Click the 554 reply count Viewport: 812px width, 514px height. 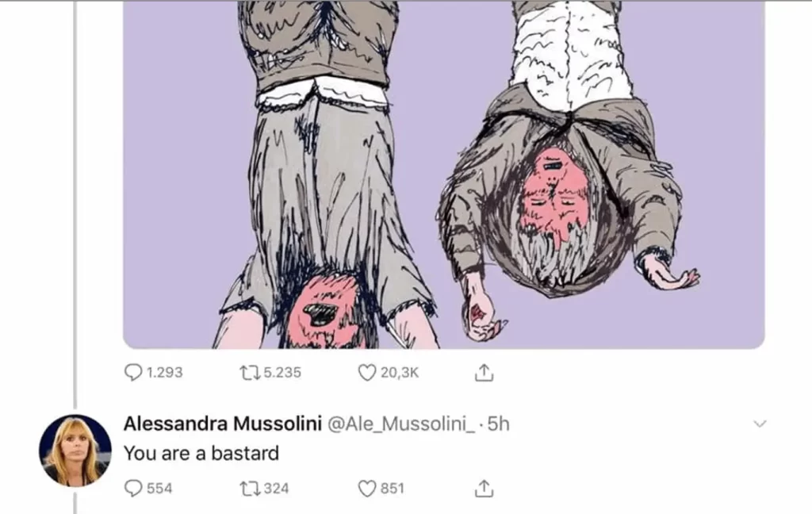pyautogui.click(x=159, y=488)
